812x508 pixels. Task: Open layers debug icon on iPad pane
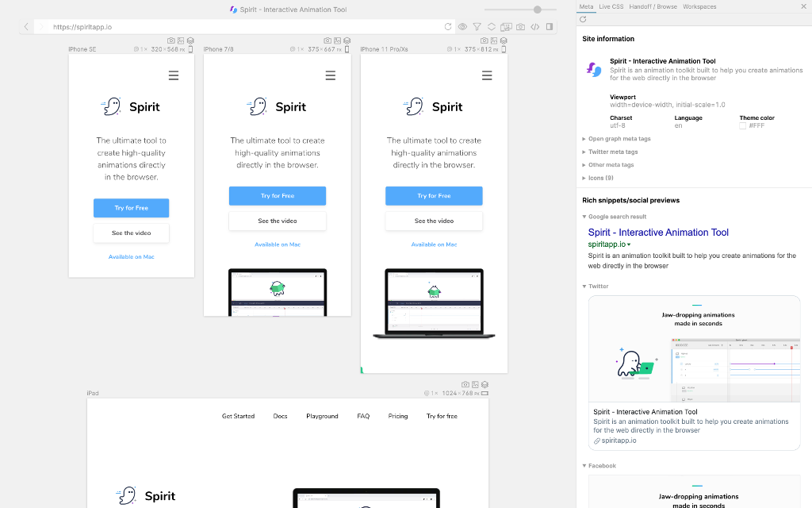485,385
